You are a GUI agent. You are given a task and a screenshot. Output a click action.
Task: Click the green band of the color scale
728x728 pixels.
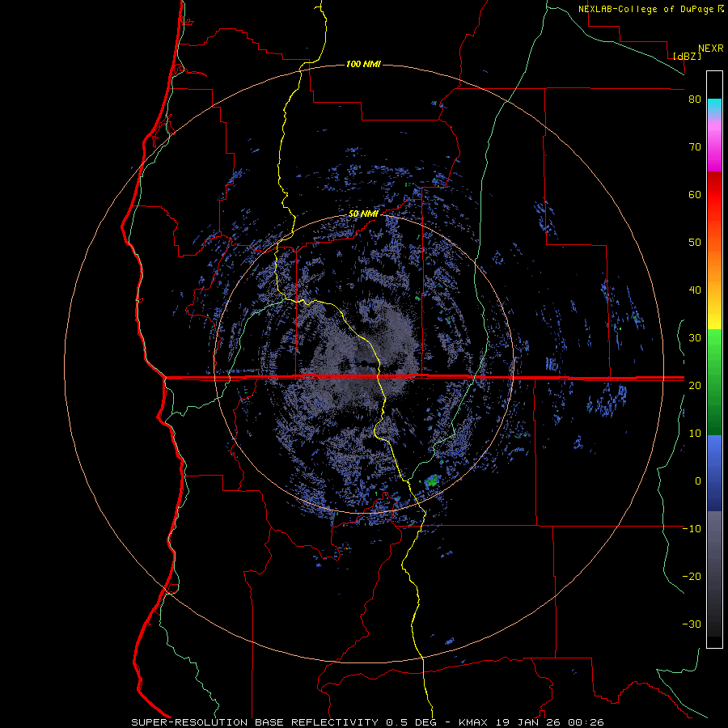click(x=714, y=382)
